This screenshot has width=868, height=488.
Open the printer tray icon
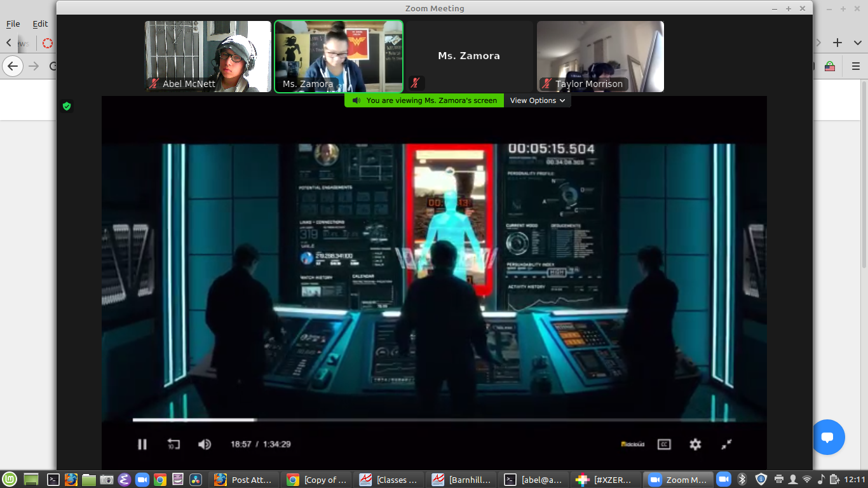779,480
